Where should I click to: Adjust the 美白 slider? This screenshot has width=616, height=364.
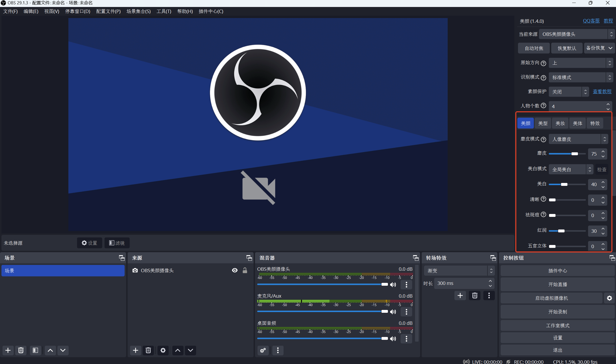click(564, 184)
